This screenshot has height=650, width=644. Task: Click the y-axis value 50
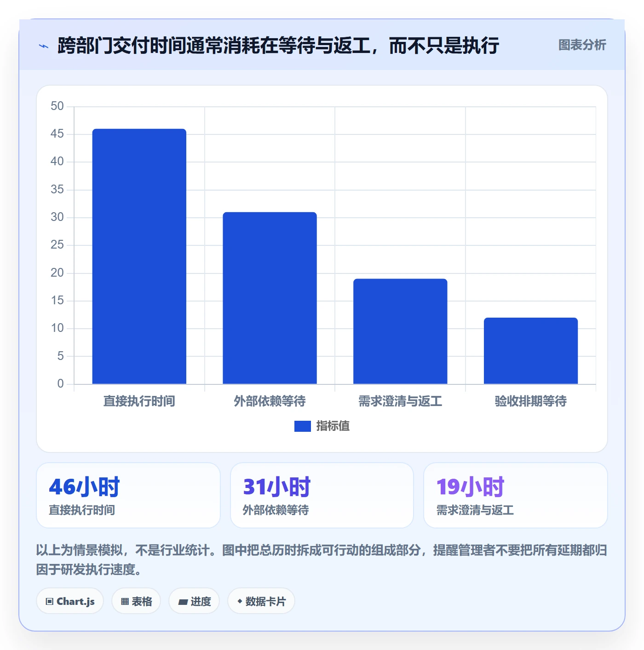click(x=57, y=106)
